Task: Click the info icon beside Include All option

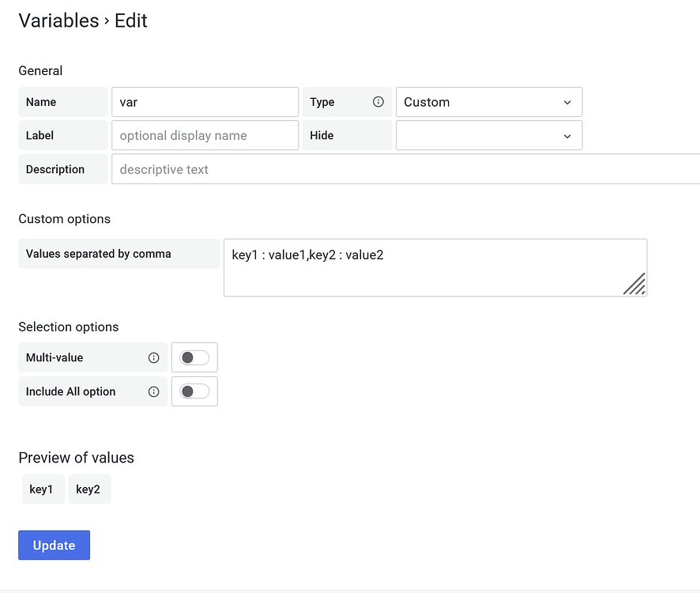Action: (153, 391)
